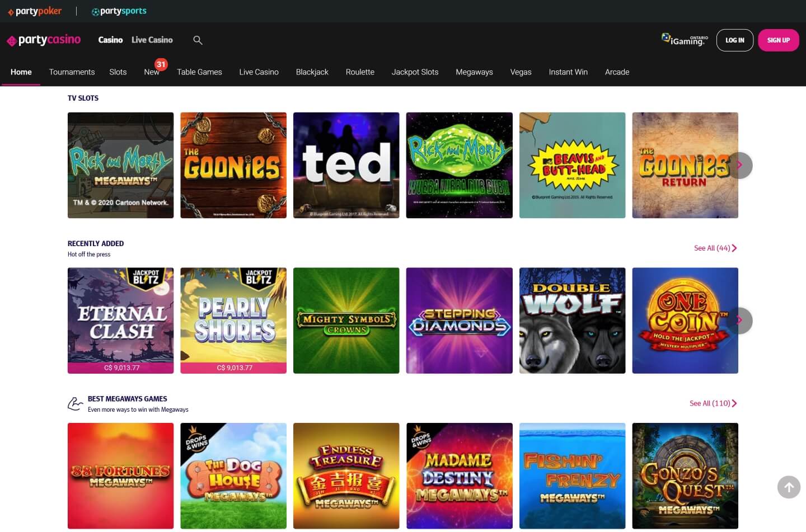Open the New games menu item

tap(152, 72)
